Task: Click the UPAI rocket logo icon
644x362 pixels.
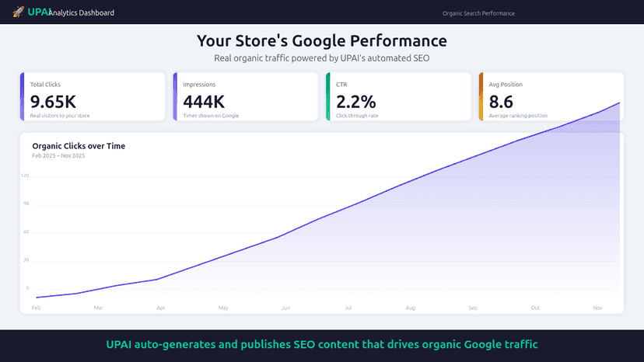Action: coord(19,12)
